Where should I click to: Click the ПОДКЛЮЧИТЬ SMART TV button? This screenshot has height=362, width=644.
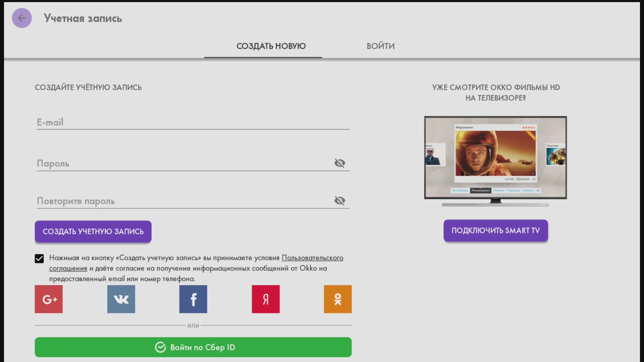[x=496, y=231]
